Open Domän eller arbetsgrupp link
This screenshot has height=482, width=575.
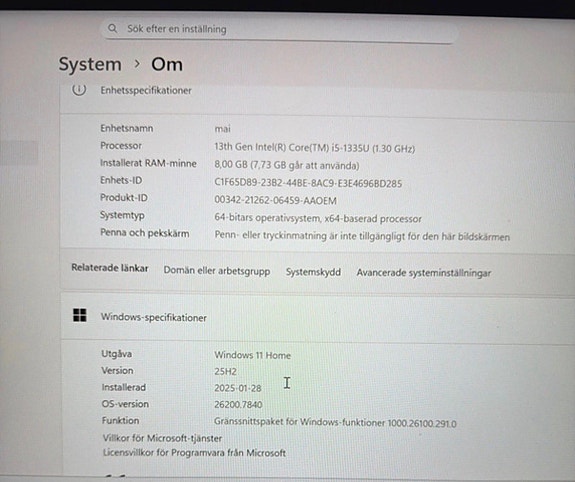point(217,271)
